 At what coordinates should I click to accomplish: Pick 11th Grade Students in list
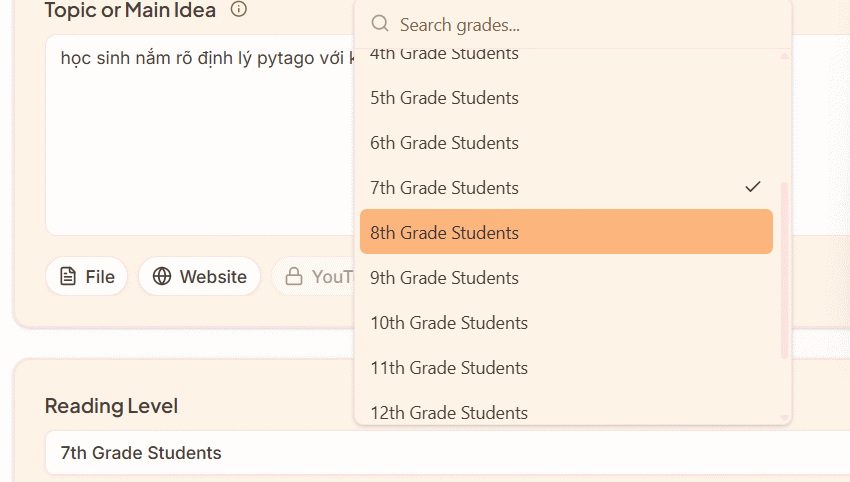tap(449, 368)
